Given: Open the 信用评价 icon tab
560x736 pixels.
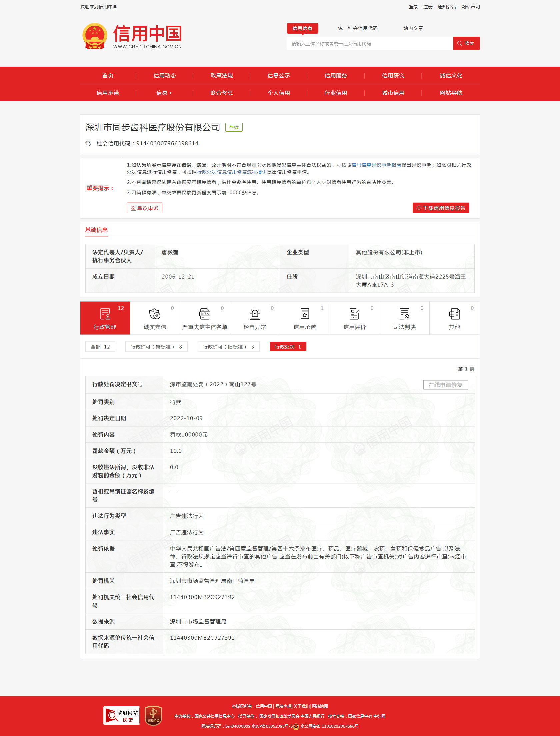Looking at the screenshot, I should pos(355,318).
